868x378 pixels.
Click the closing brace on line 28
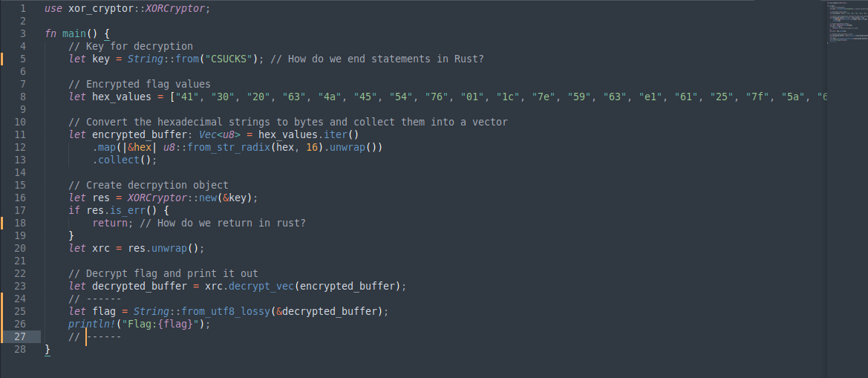pos(48,349)
